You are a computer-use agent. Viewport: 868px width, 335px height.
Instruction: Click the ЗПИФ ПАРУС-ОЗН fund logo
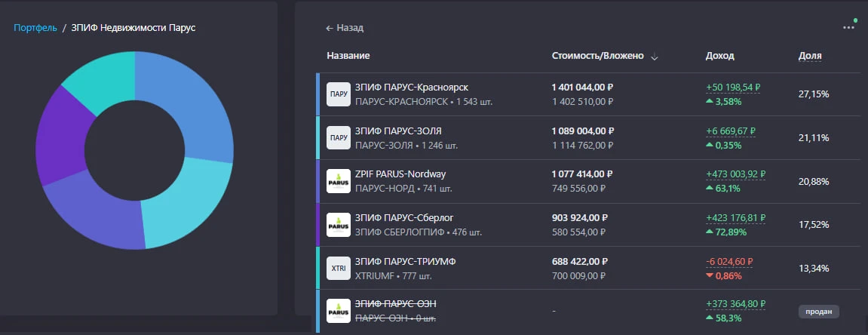point(339,311)
